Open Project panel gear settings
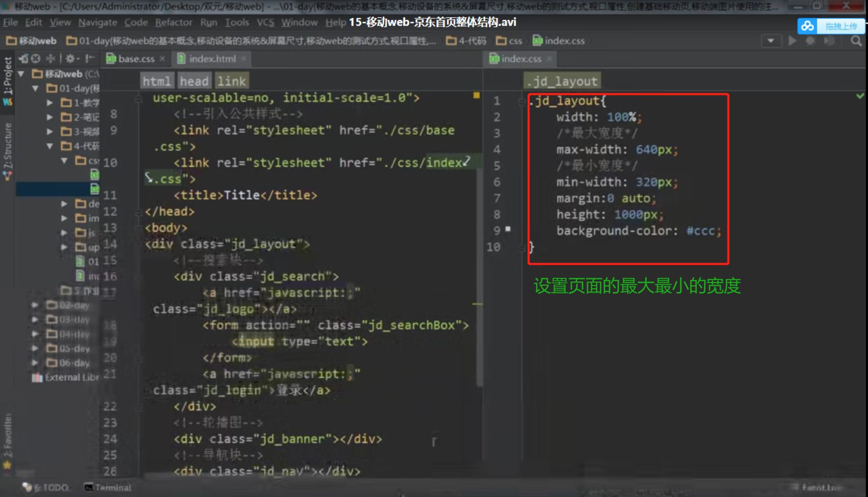Screen dimensions: 868x497 pyautogui.click(x=71, y=58)
